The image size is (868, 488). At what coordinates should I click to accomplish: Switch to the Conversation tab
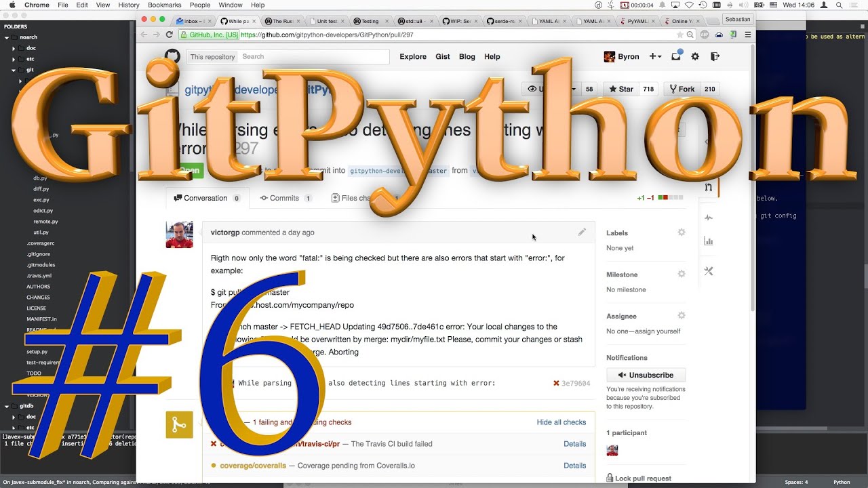[207, 198]
